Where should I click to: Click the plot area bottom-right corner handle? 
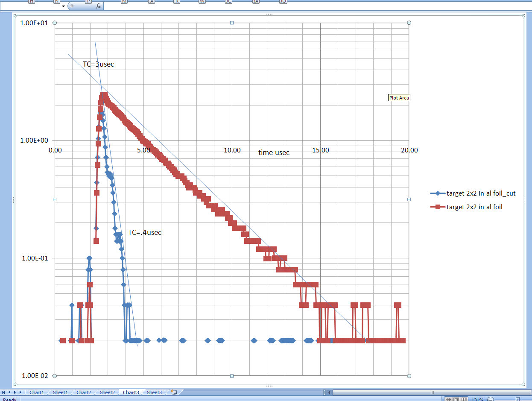[x=409, y=376]
